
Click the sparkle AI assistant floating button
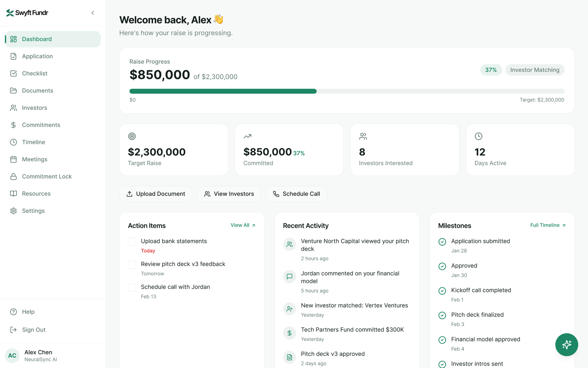[x=566, y=344]
